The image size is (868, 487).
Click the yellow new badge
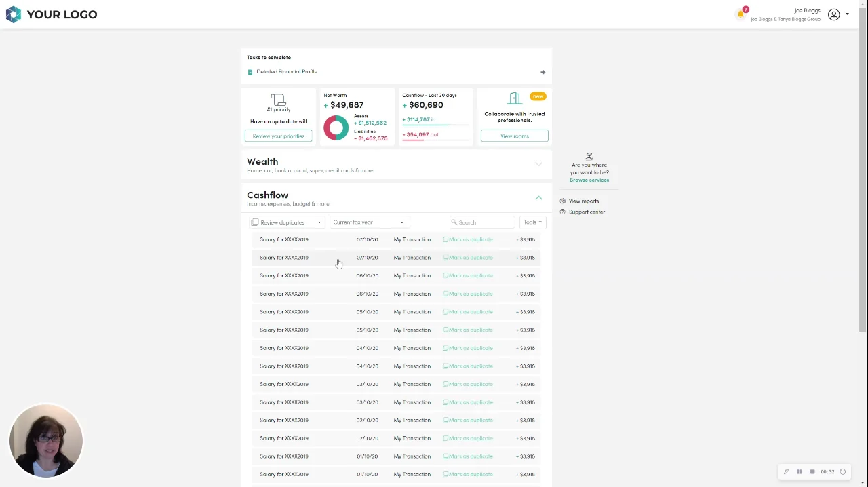(538, 96)
